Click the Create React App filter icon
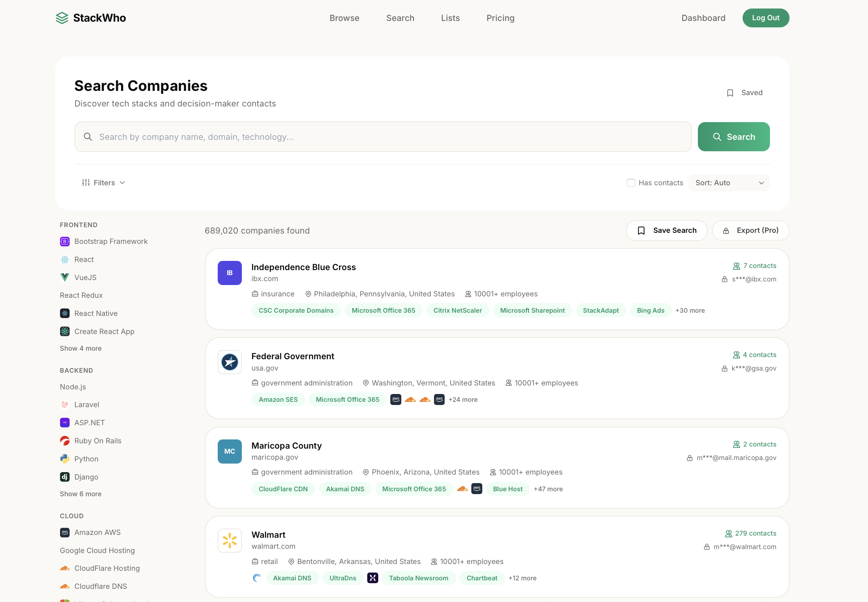Screen dimensions: 868x602 click(65, 331)
